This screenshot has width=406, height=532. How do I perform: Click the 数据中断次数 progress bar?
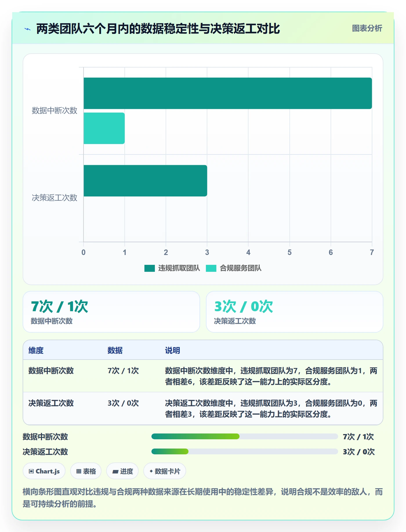pos(245,436)
